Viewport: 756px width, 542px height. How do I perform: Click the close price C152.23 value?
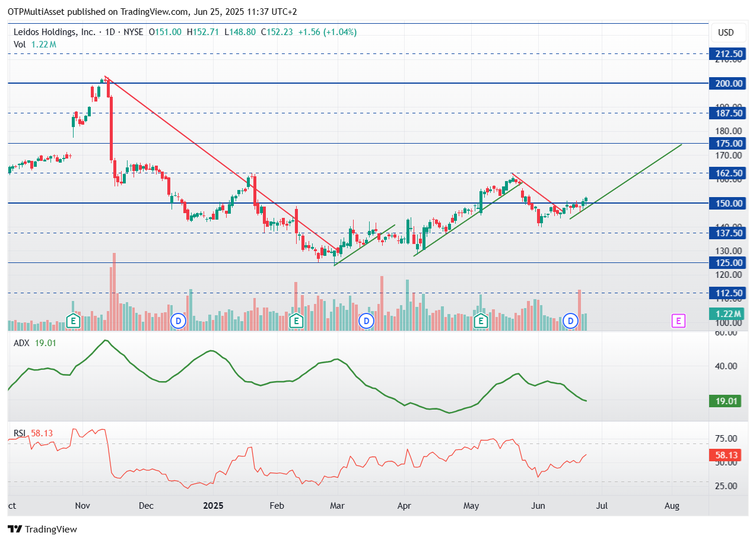click(x=276, y=32)
